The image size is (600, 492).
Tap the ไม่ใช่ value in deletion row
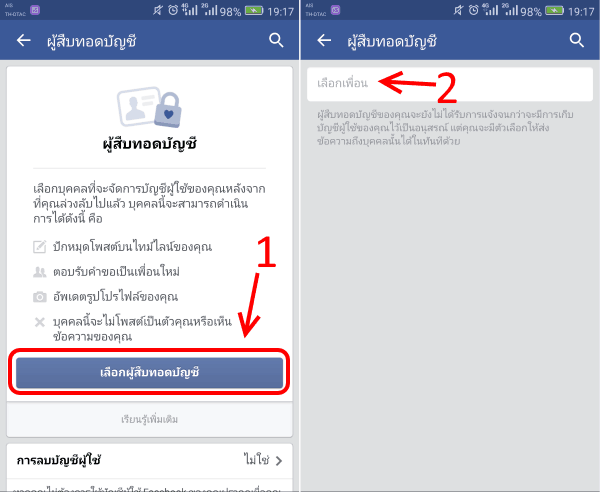(256, 459)
